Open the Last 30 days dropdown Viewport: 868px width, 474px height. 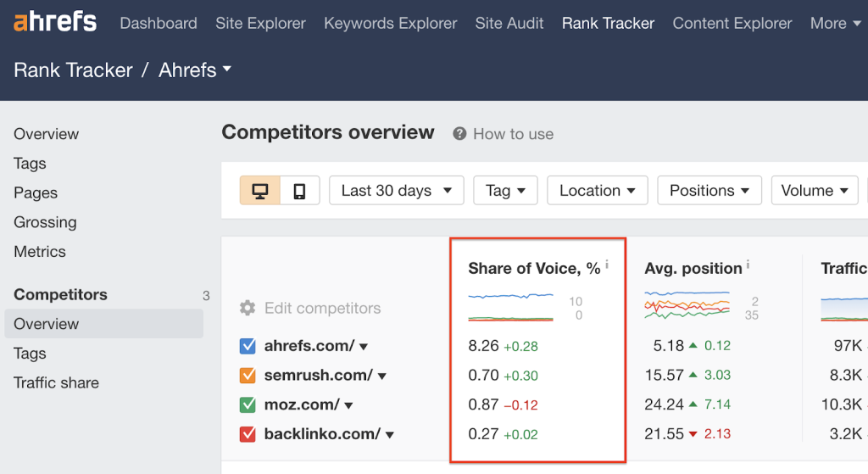[x=396, y=191]
